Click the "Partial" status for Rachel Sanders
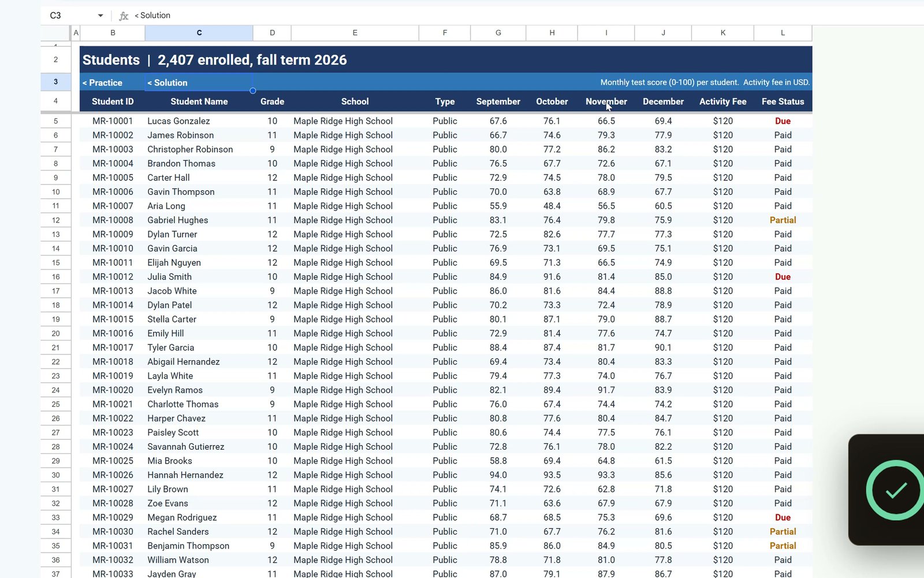 tap(783, 532)
